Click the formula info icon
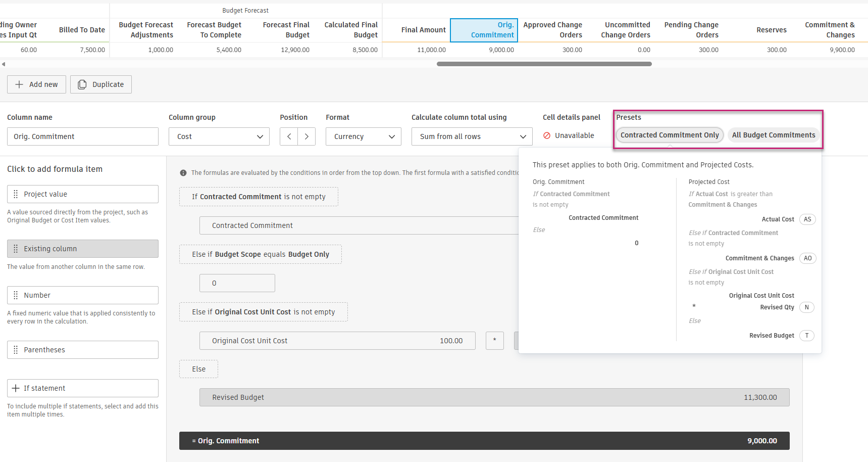Screen dimensions: 868x462 pyautogui.click(x=183, y=173)
